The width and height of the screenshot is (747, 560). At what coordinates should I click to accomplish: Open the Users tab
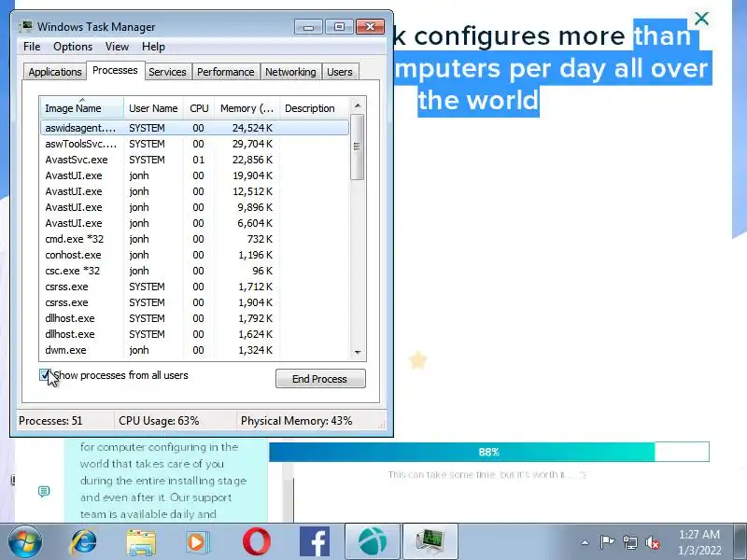click(x=340, y=72)
